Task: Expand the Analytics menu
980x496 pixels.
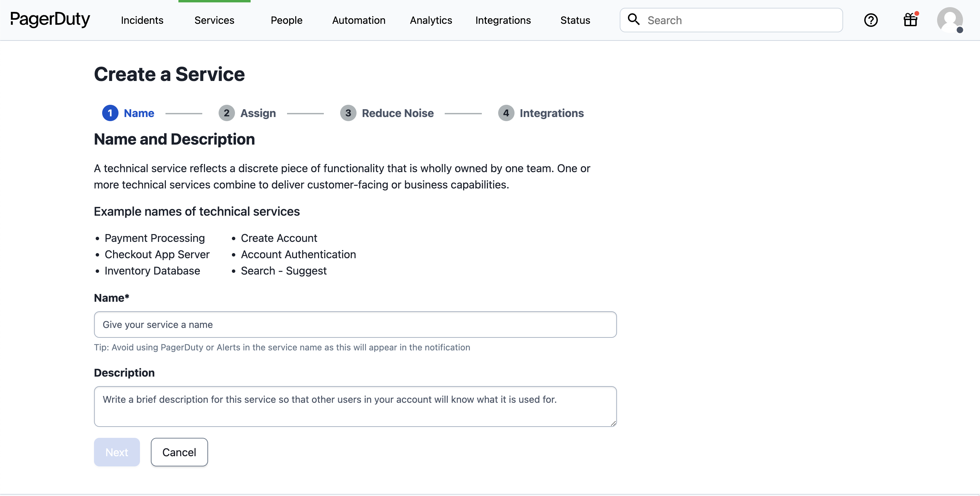Action: point(431,20)
